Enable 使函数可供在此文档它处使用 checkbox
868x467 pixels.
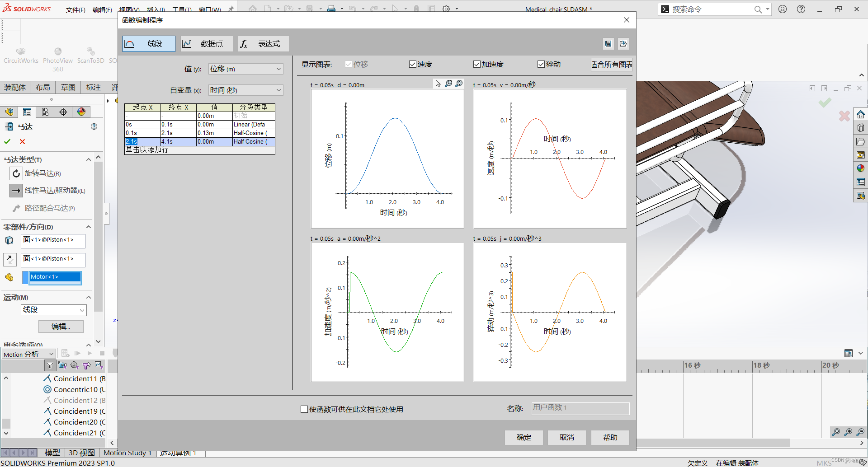[304, 409]
